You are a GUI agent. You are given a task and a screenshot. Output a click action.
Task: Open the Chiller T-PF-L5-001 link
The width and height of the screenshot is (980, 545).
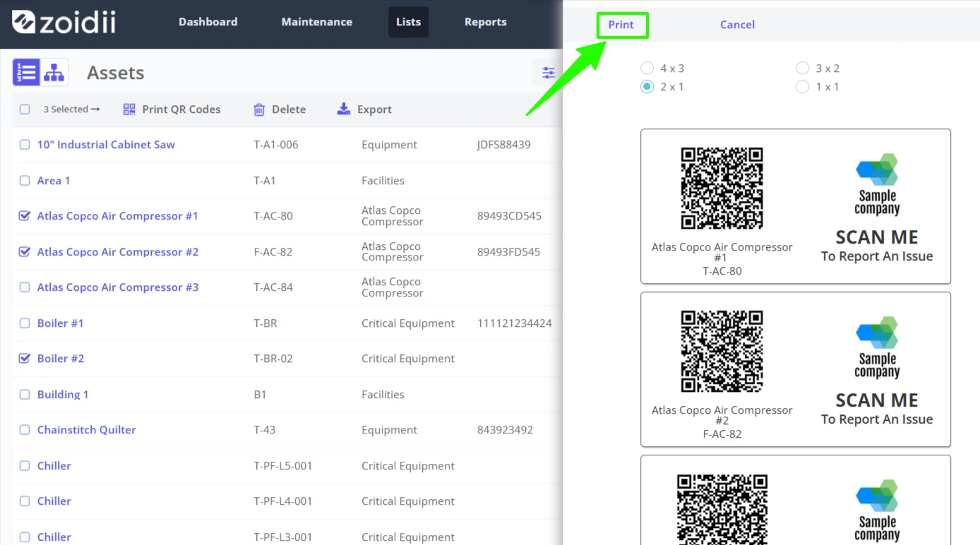54,466
